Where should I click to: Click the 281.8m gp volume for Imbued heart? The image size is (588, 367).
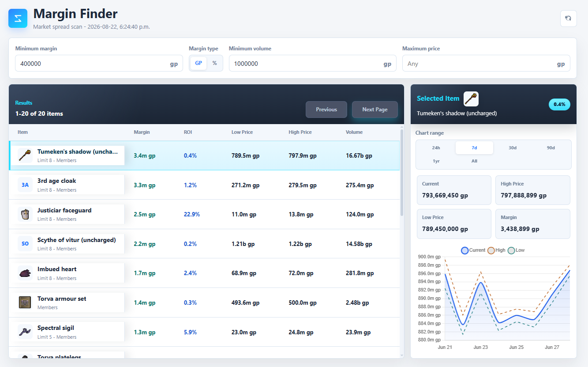click(360, 273)
